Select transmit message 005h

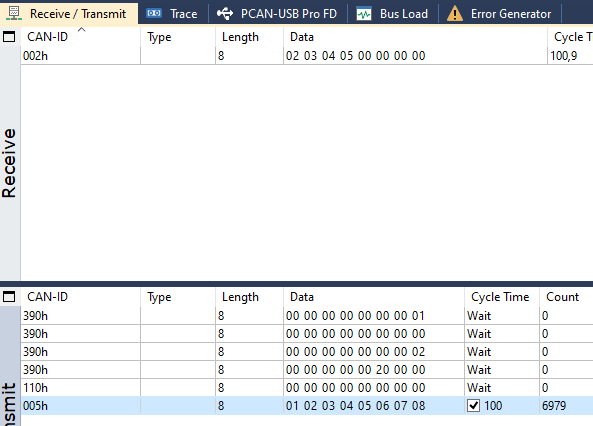tap(307, 406)
